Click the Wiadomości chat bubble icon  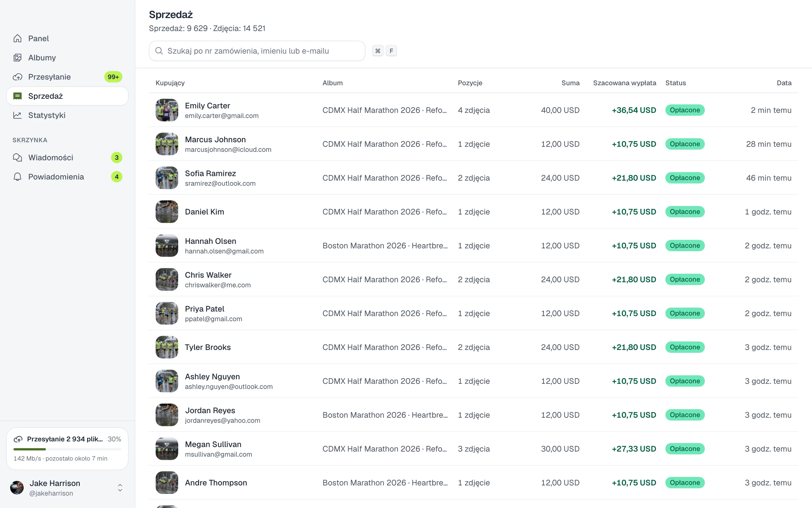17,157
